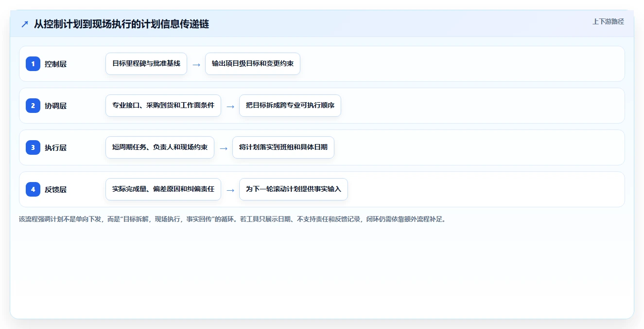Select the 将计划落实到班组和具体日期 box

pyautogui.click(x=283, y=147)
